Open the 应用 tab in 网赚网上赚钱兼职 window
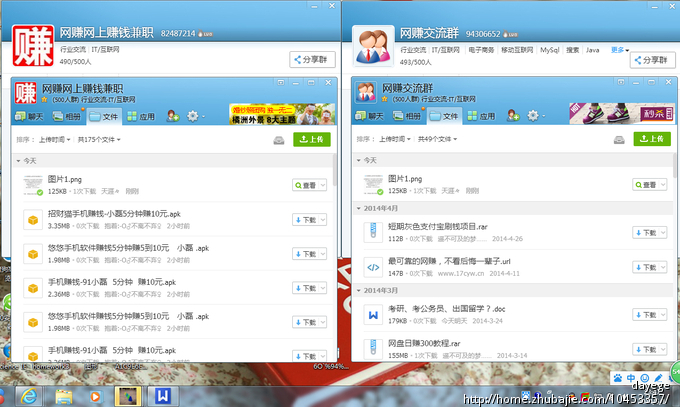Viewport: 680px width, 407px height. [141, 116]
